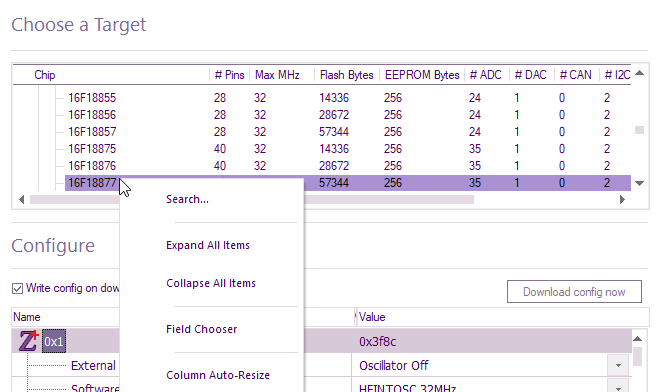Click the Z+ config word icon
The image size is (657, 392).
click(x=29, y=341)
